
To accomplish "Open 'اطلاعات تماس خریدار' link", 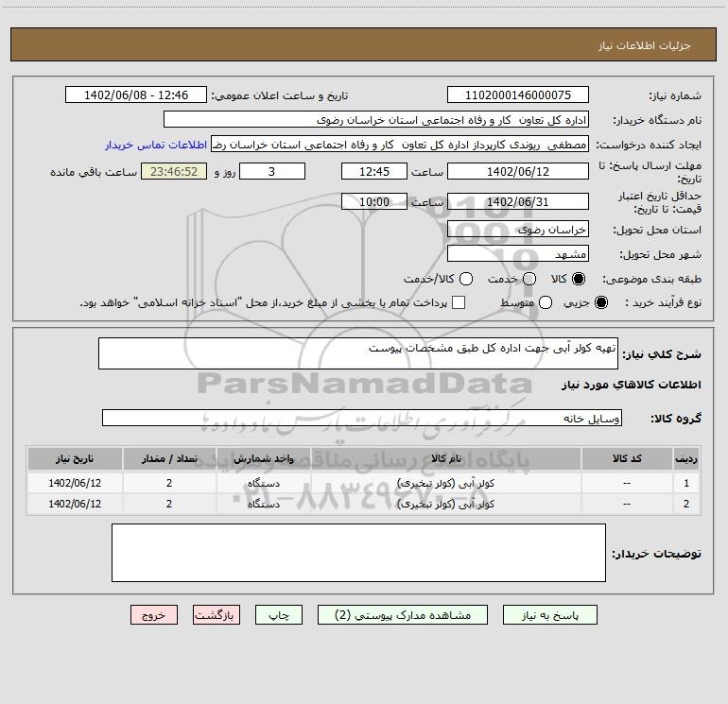I will click(x=156, y=145).
